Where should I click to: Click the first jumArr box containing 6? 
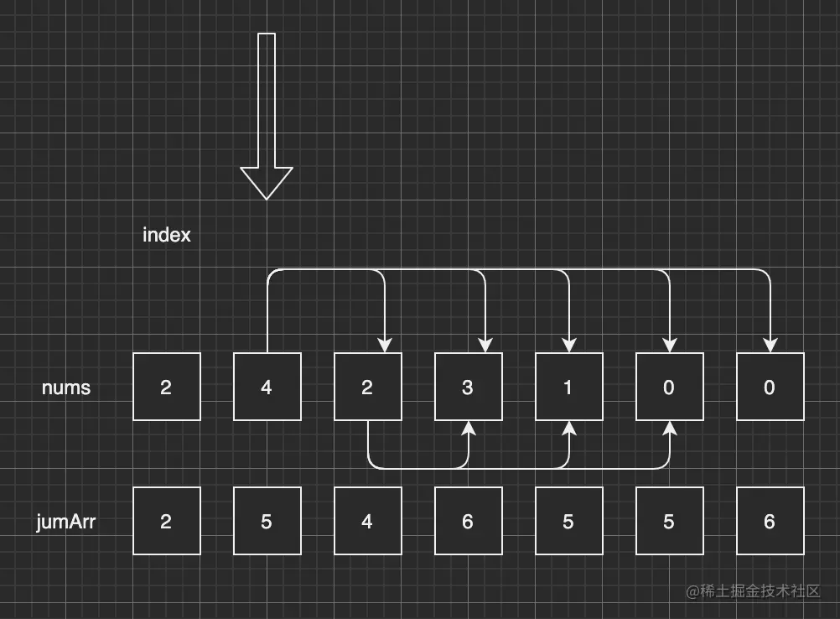[468, 521]
